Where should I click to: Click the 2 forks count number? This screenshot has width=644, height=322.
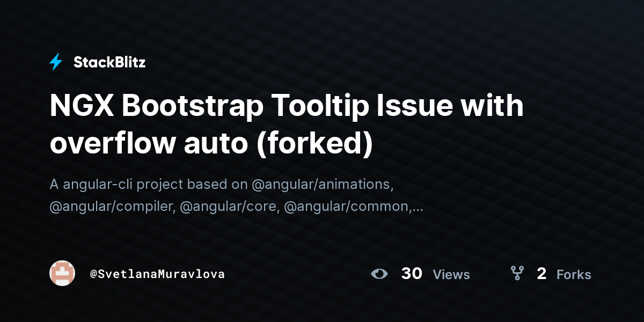pyautogui.click(x=541, y=274)
